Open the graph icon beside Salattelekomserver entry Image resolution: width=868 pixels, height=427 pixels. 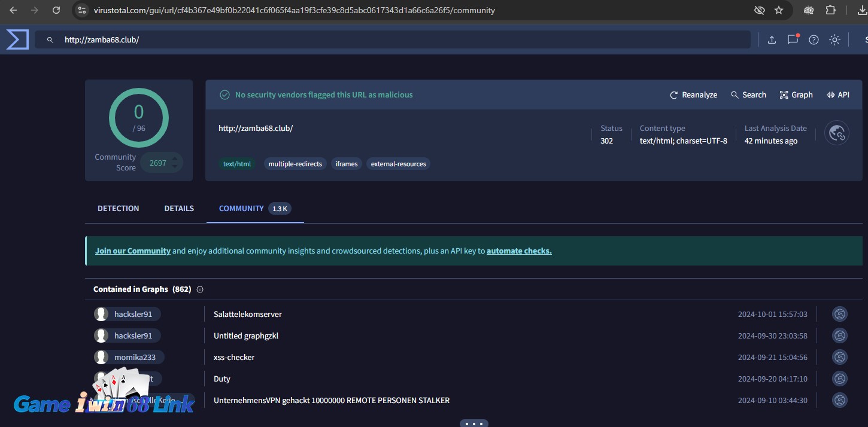tap(839, 313)
